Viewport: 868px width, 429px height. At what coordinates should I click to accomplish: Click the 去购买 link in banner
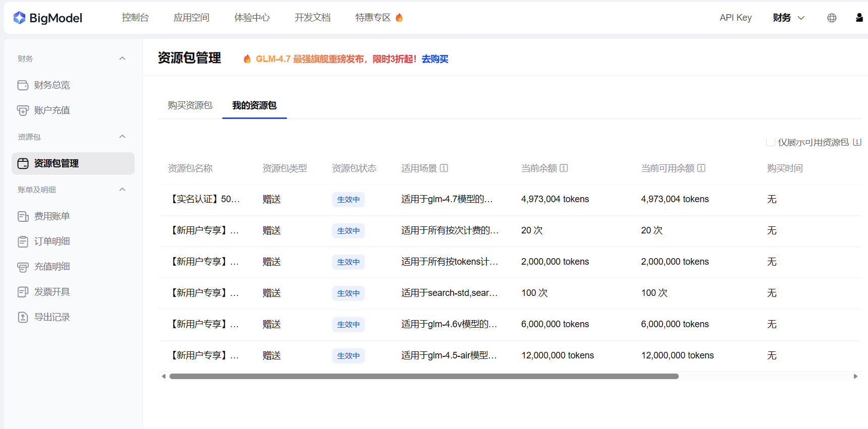[435, 59]
